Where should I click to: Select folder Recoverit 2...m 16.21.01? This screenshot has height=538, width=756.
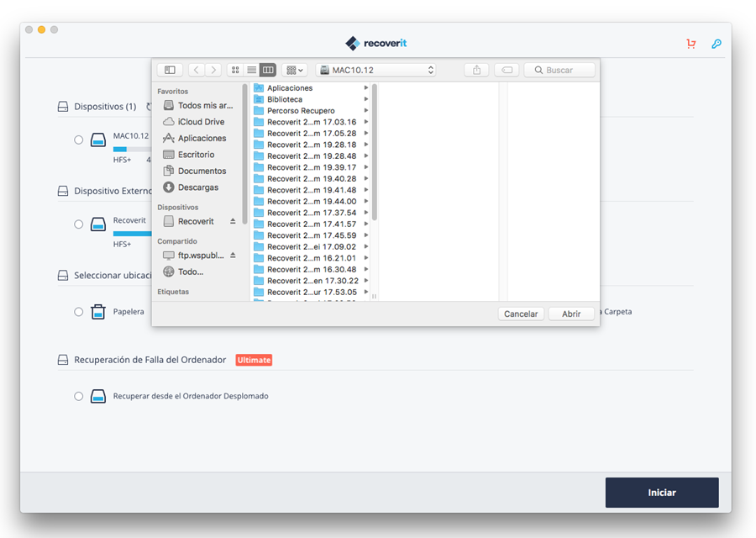point(309,258)
